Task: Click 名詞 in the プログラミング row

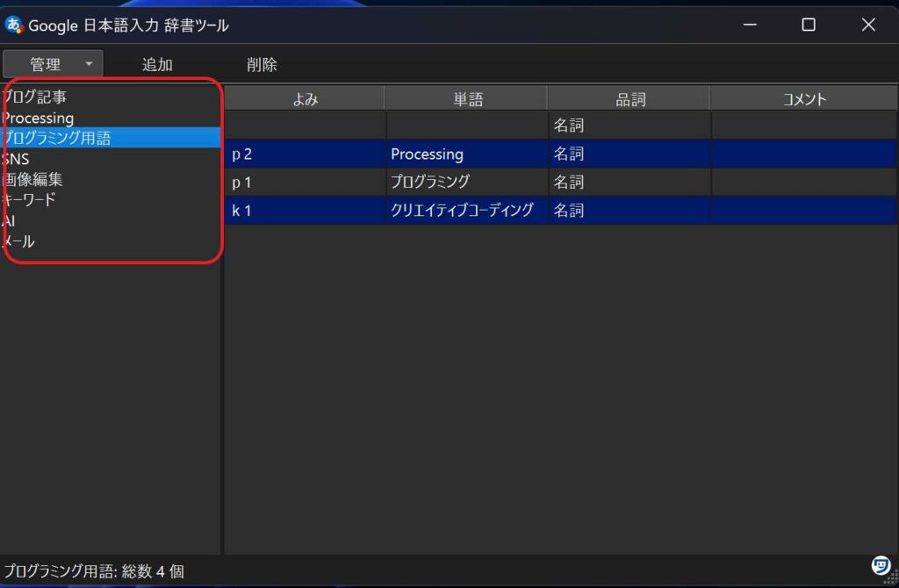Action: [x=629, y=182]
